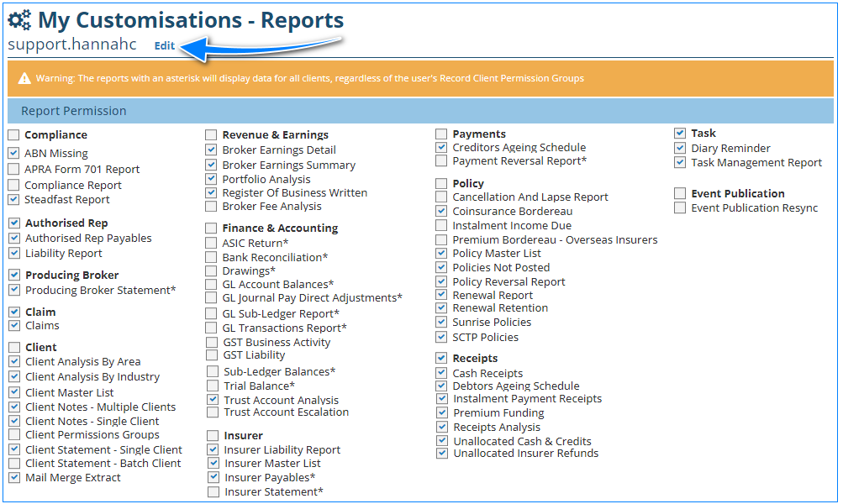The width and height of the screenshot is (843, 504).
Task: Uncheck the Creditors Ageing Schedule report
Action: (x=442, y=148)
